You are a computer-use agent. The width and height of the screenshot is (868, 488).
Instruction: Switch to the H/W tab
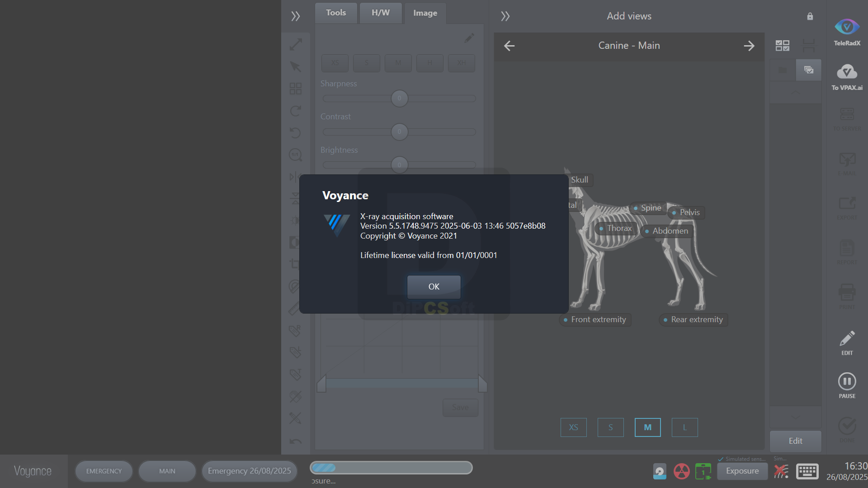(380, 13)
